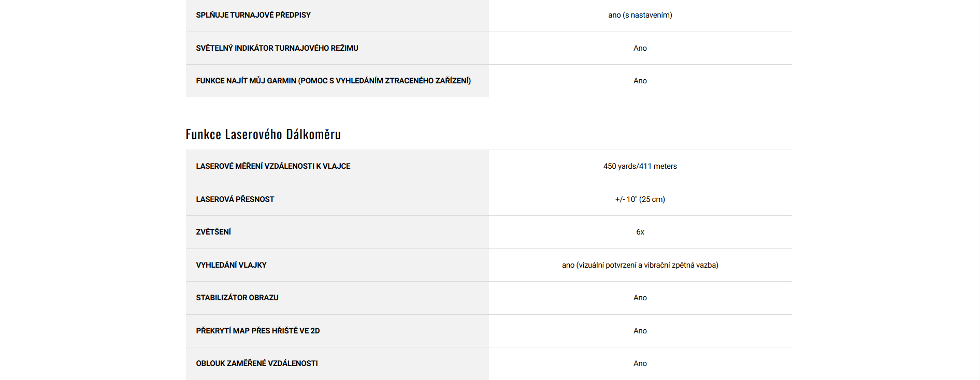Click the '450 yards/411 meters' value
The width and height of the screenshot is (980, 380).
click(640, 166)
